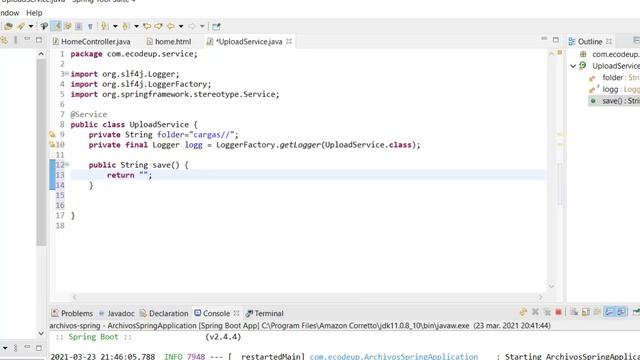Collapse the import block on line 3
Viewport: 640px width, 360px height.
click(x=67, y=73)
